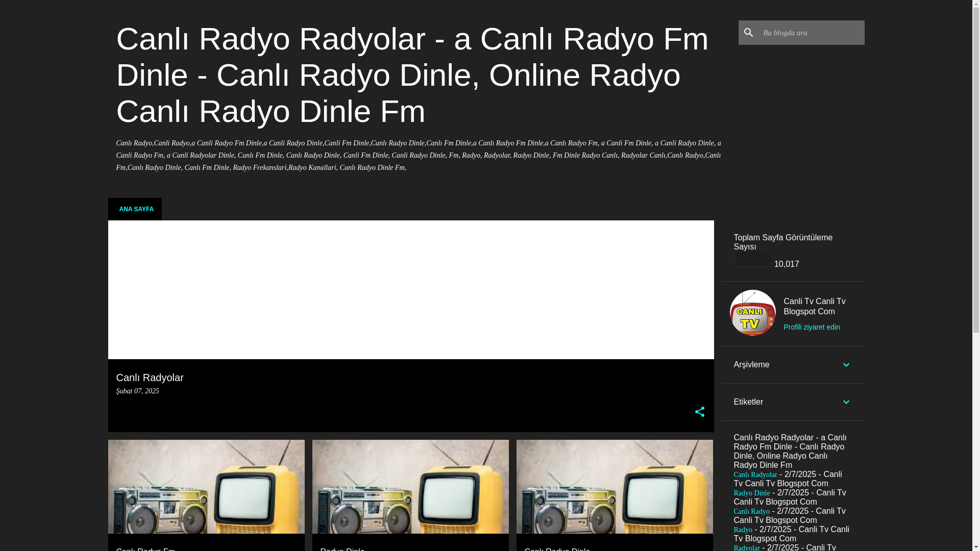
Task: Open the Radyo Dinle feed link in sidebar
Action: click(x=752, y=493)
